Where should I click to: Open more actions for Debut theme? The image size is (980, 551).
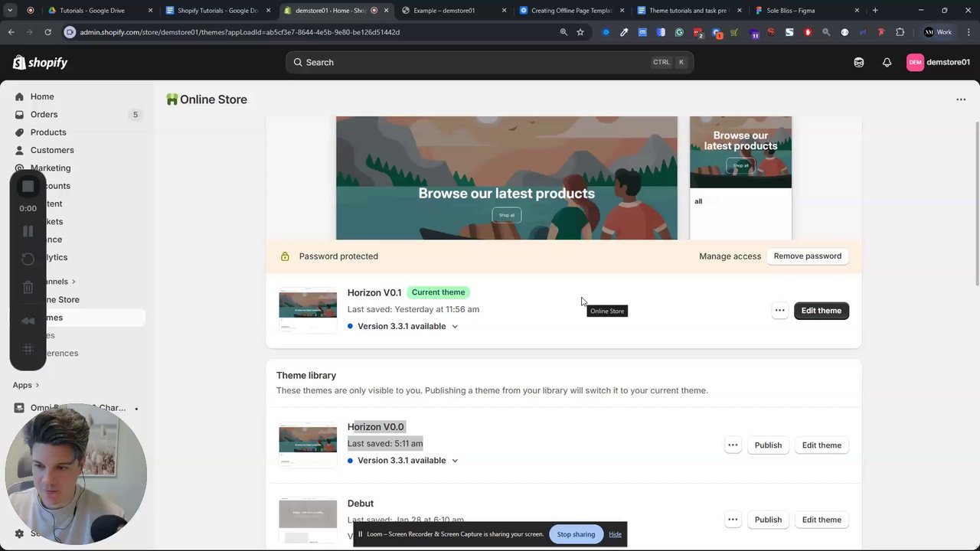point(733,520)
